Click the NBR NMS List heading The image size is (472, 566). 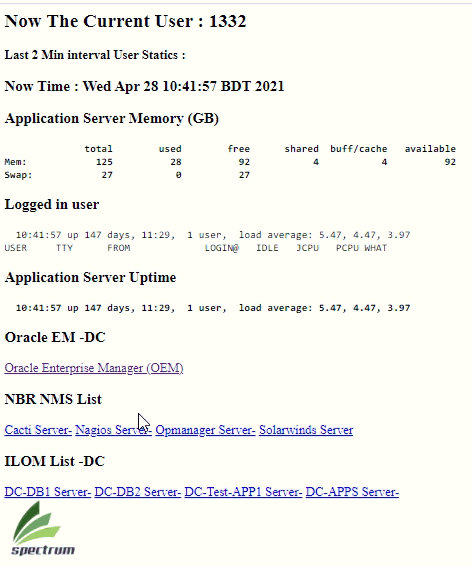coord(53,399)
